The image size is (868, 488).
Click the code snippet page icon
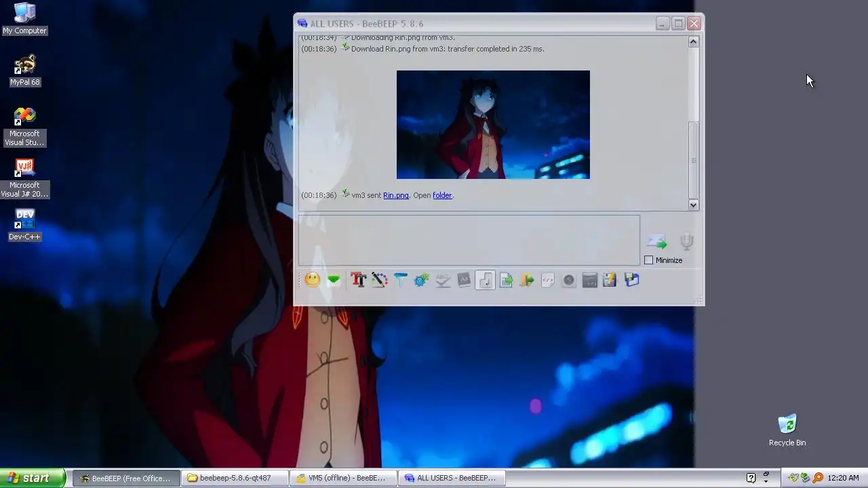point(548,280)
